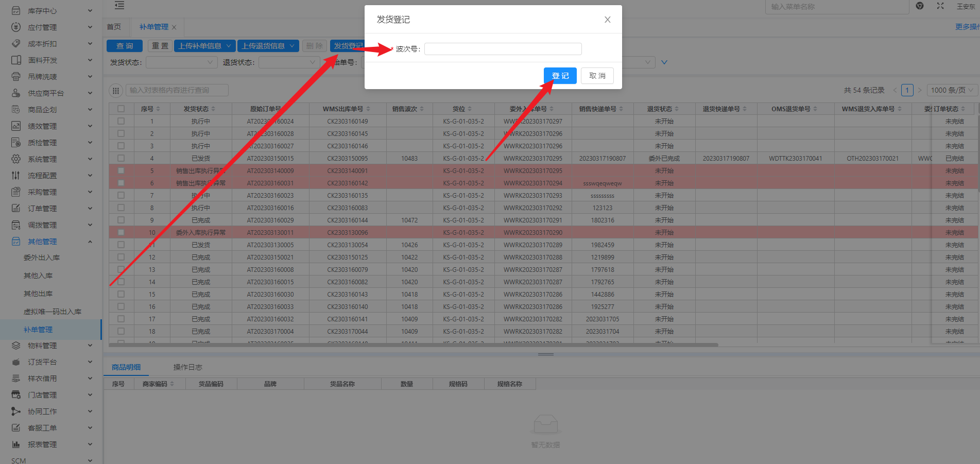
Task: Check the checkbox for row 4
Action: point(121,158)
